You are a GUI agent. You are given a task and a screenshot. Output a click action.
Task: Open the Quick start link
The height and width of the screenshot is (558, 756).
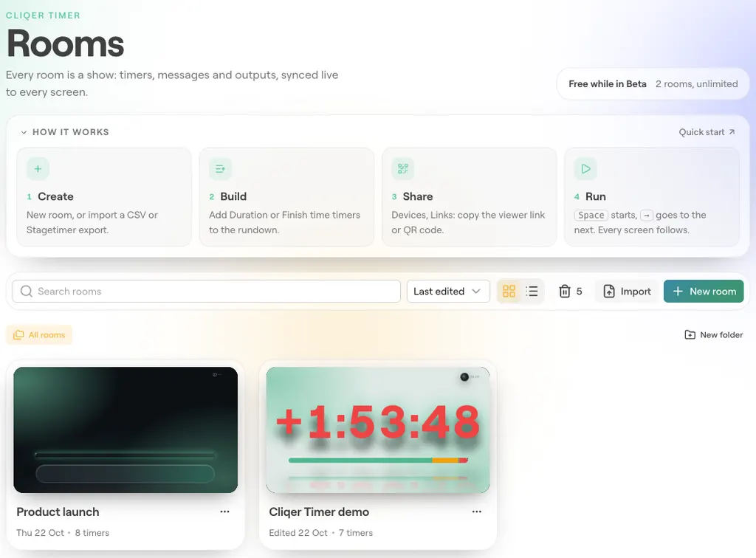click(x=707, y=132)
